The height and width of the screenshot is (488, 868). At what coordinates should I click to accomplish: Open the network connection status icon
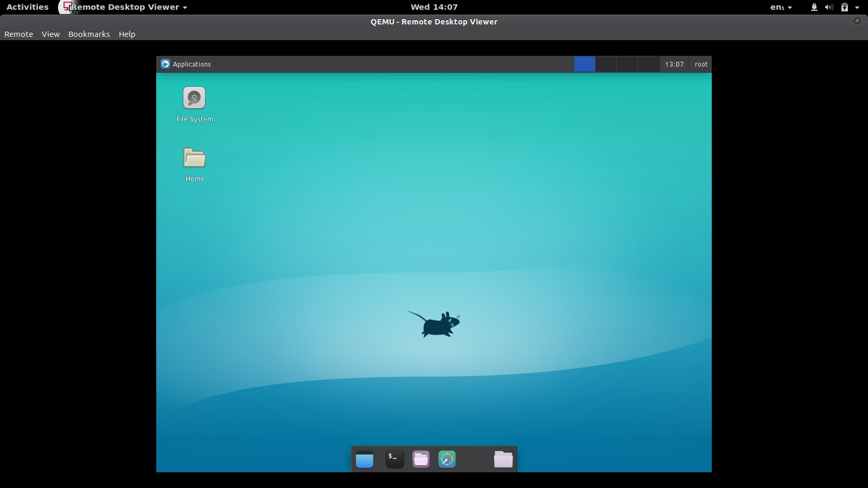pos(814,7)
